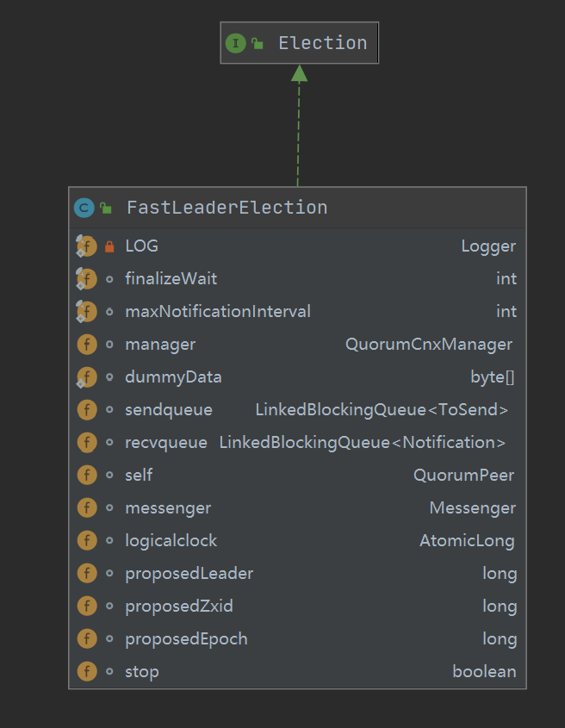Click the field icon beside dummyData
565x728 pixels.
pyautogui.click(x=86, y=377)
